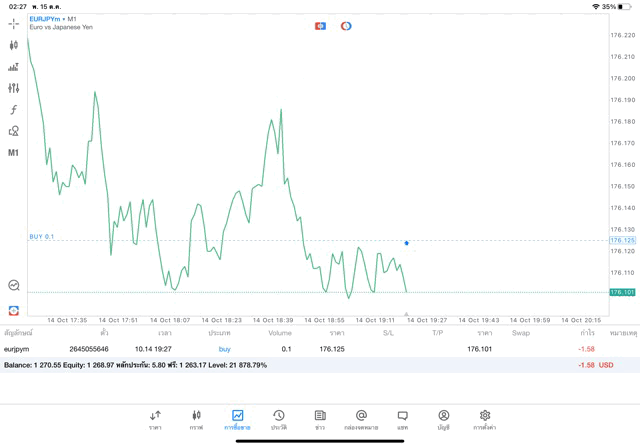Tap the BUY 0.1 order line label
This screenshot has height=447, width=640.
42,237
